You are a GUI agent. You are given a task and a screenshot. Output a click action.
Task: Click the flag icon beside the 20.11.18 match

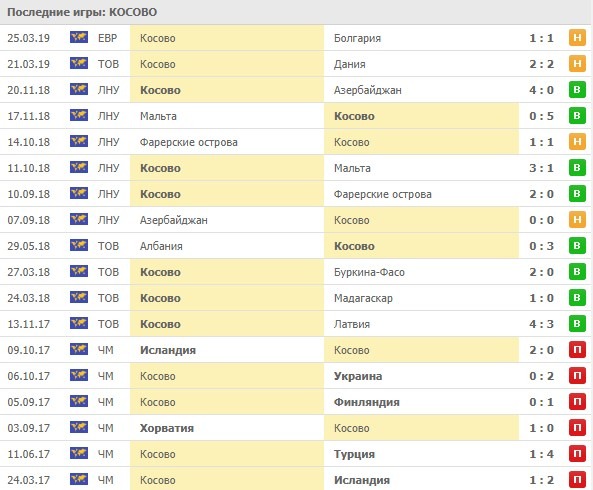coord(79,90)
